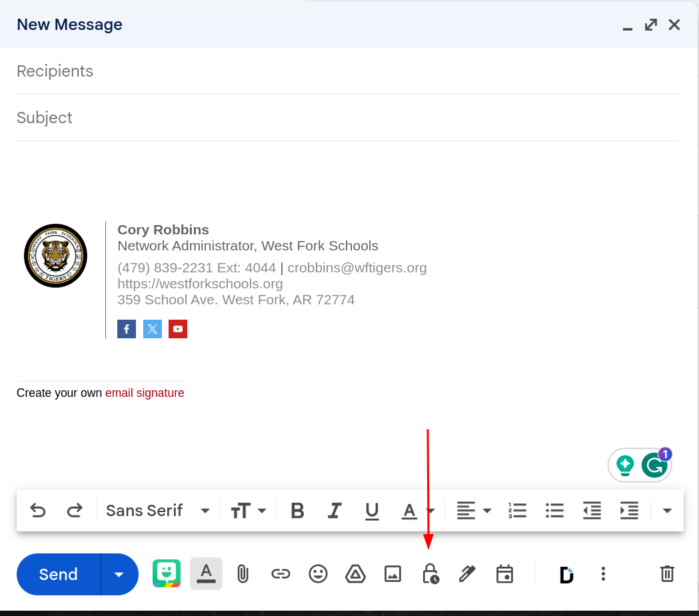Toggle confidential mode lock icon
Image resolution: width=699 pixels, height=616 pixels.
(x=430, y=574)
